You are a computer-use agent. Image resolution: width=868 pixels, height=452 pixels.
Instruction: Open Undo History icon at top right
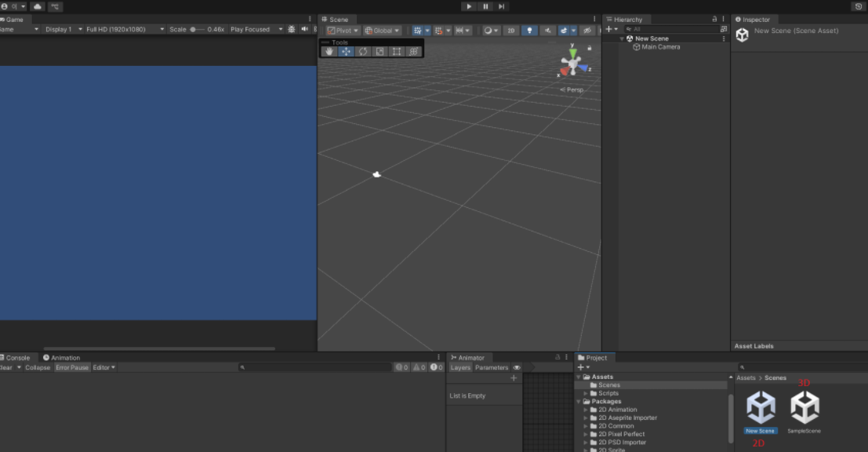point(859,6)
